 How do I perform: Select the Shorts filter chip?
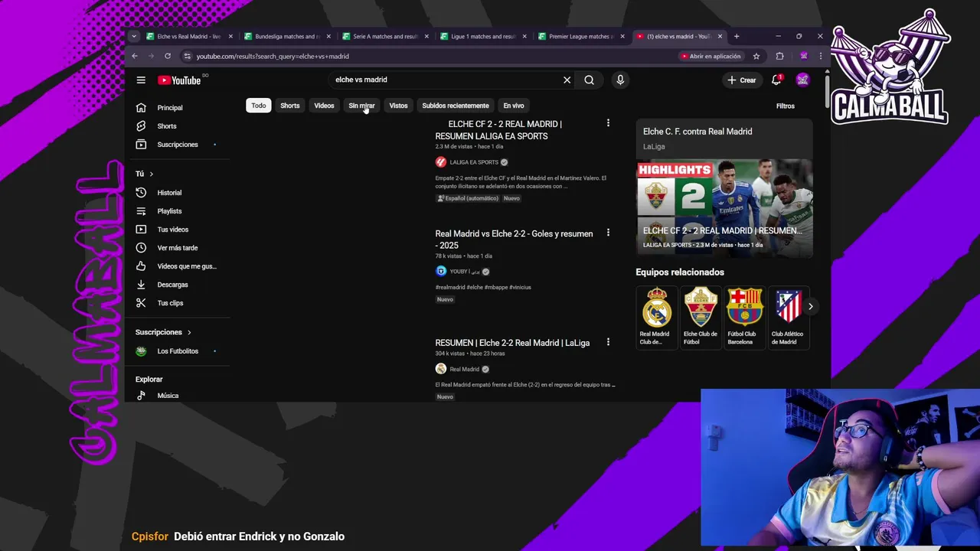[x=290, y=106]
